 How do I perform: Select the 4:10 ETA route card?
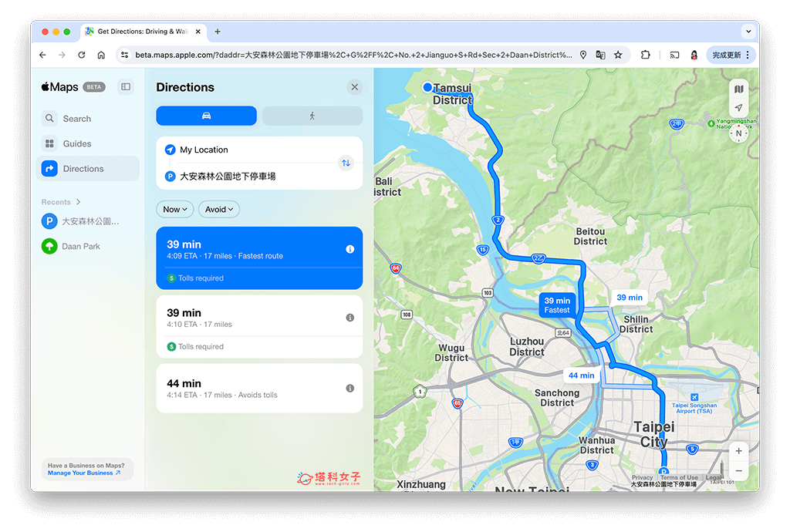point(259,327)
